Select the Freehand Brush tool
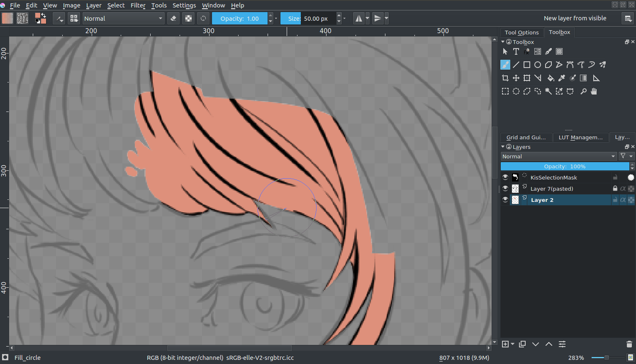Screen dimensions: 636x364 [x=505, y=65]
